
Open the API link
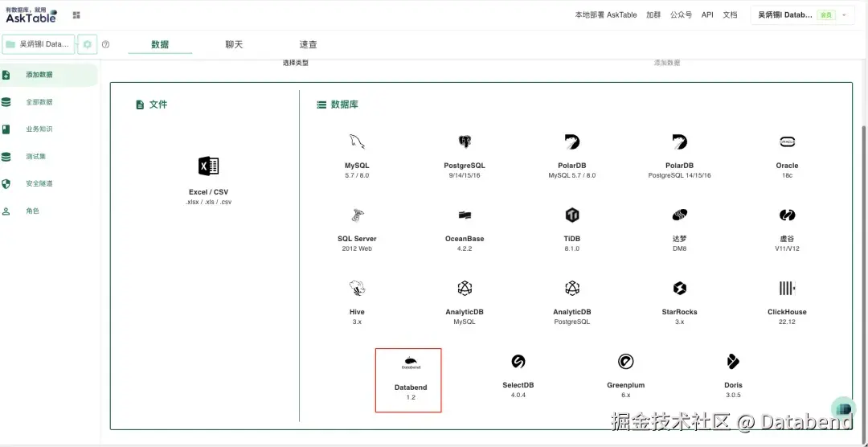(x=707, y=15)
